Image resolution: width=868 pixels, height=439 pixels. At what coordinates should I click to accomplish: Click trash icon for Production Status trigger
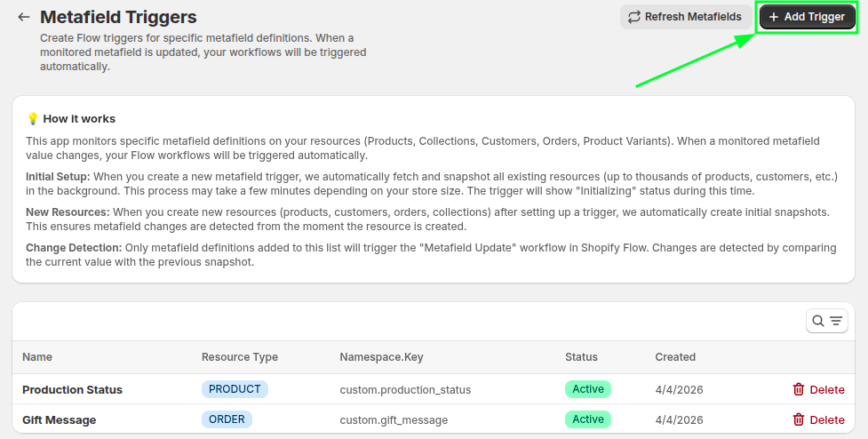tap(799, 389)
